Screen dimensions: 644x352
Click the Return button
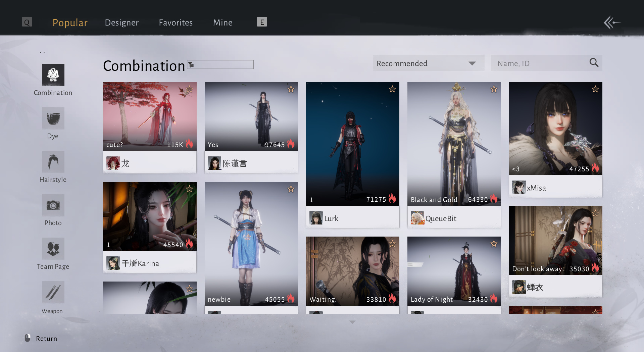point(46,339)
